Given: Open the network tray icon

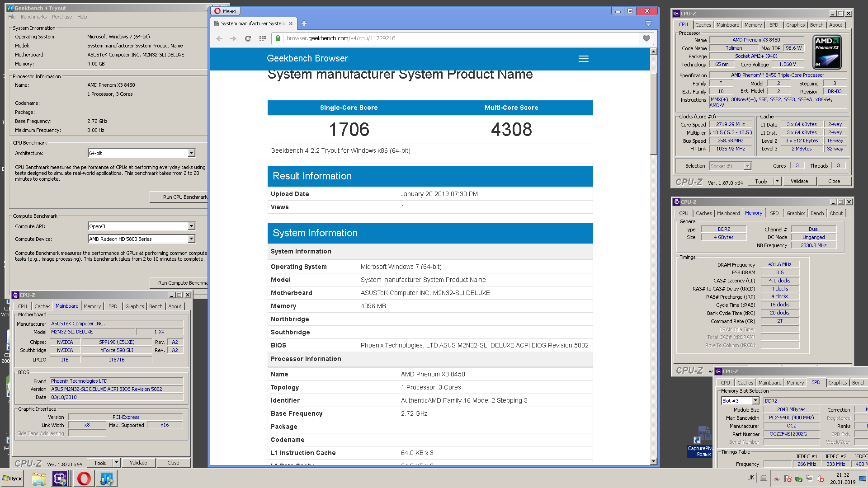Looking at the screenshot, I should 810,479.
